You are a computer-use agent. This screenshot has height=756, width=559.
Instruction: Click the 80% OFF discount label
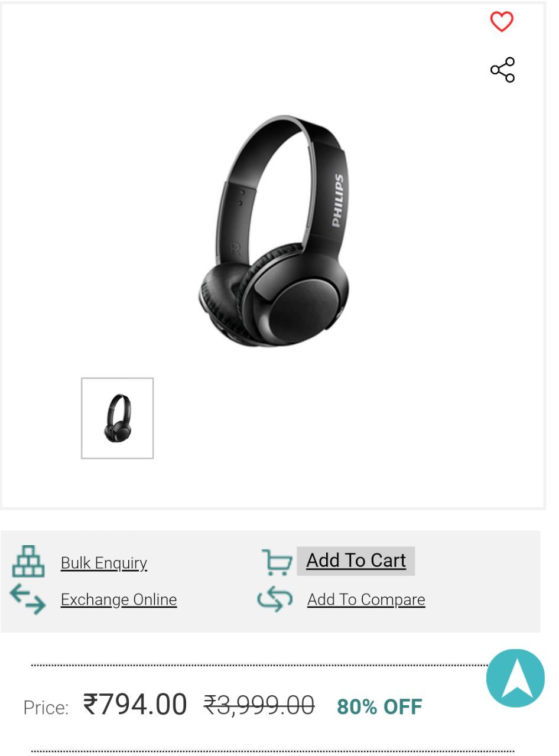(x=379, y=706)
